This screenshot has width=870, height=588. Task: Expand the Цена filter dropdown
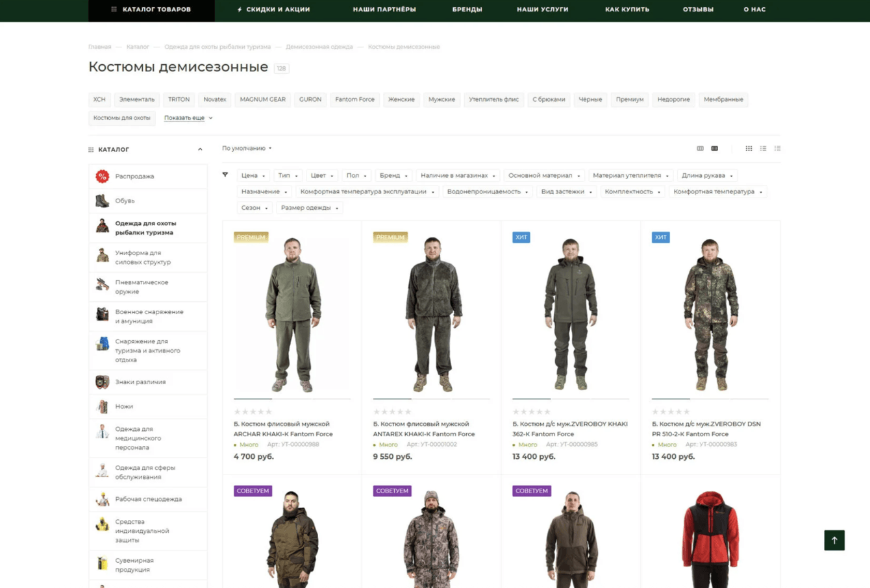pyautogui.click(x=253, y=176)
